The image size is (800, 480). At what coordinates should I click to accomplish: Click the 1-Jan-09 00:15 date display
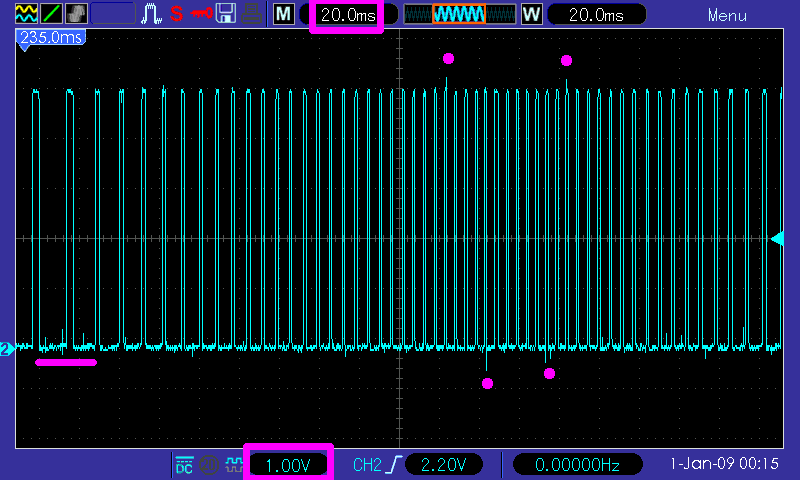point(724,464)
